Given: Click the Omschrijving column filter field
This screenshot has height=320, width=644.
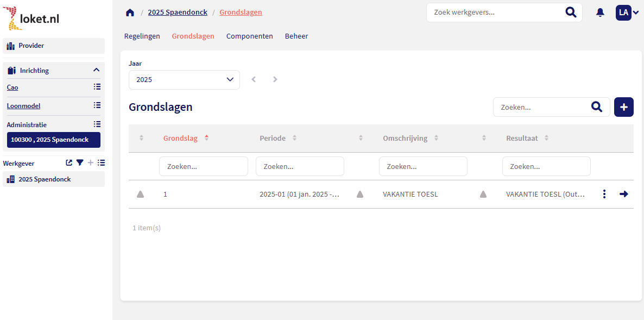Looking at the screenshot, I should (422, 166).
